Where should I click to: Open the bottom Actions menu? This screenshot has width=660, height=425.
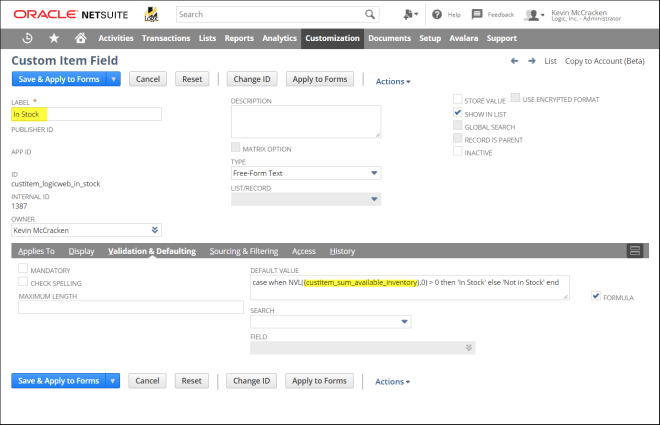tap(392, 382)
